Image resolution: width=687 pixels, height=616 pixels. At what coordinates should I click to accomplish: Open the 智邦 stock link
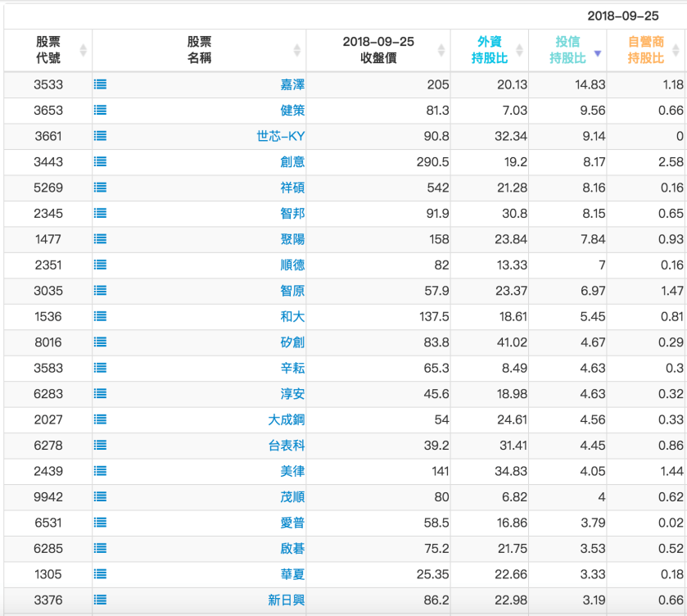[x=292, y=214]
